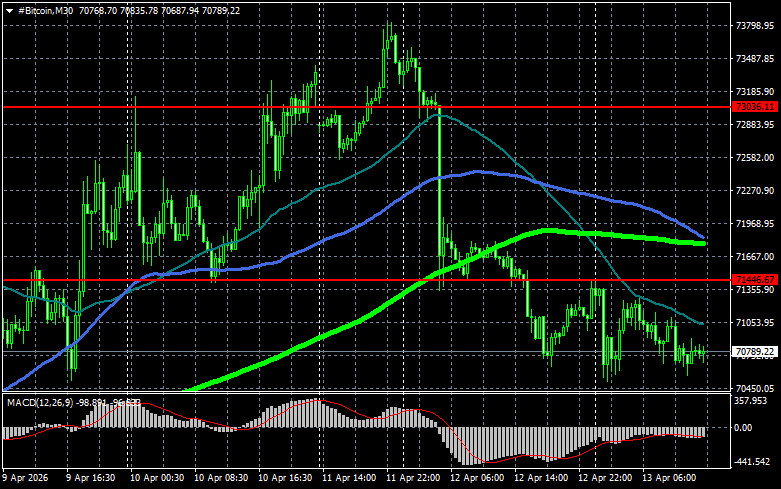Select the 73487.85 price scale value

pos(755,59)
